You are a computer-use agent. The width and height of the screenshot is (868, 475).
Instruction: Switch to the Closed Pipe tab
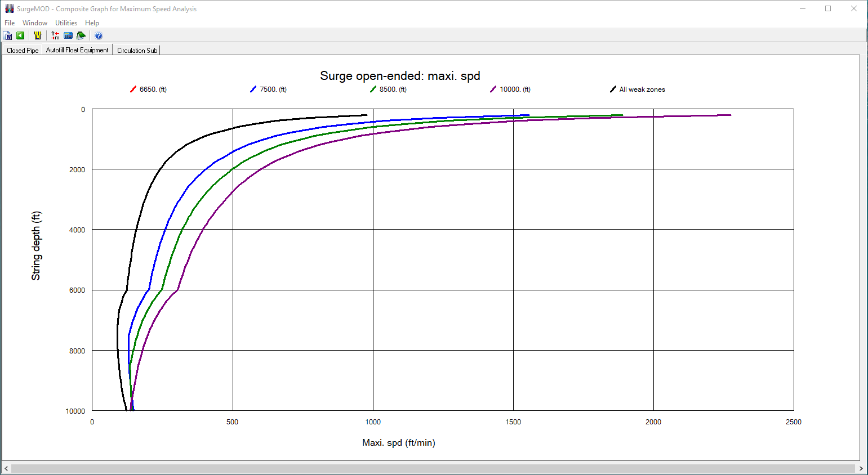pos(23,51)
